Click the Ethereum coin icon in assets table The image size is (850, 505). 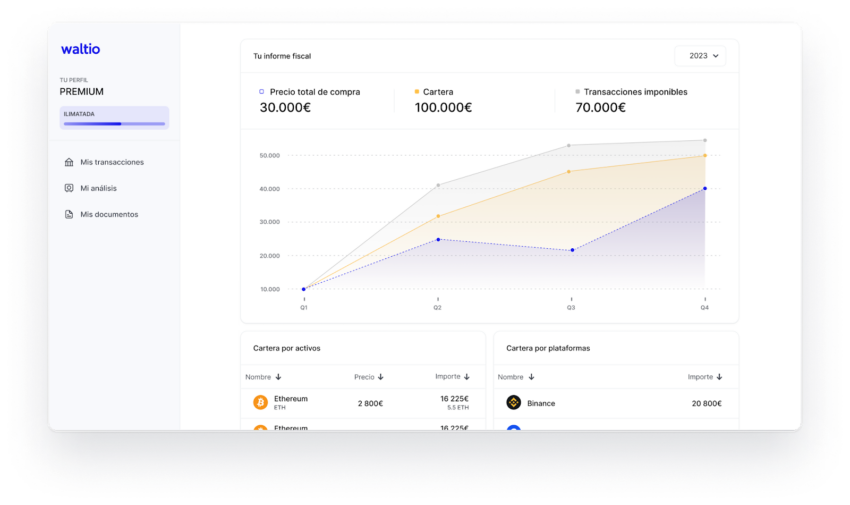pyautogui.click(x=260, y=402)
